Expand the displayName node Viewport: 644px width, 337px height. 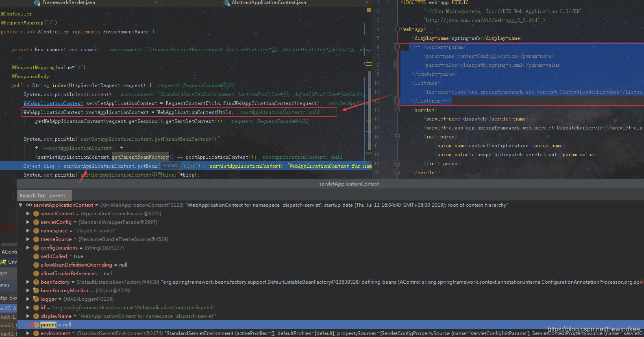28,316
